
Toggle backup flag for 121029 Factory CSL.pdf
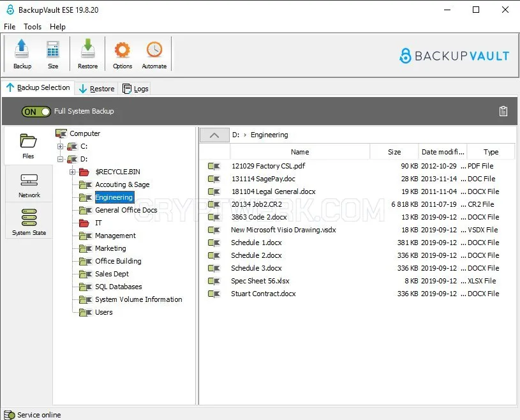(214, 166)
